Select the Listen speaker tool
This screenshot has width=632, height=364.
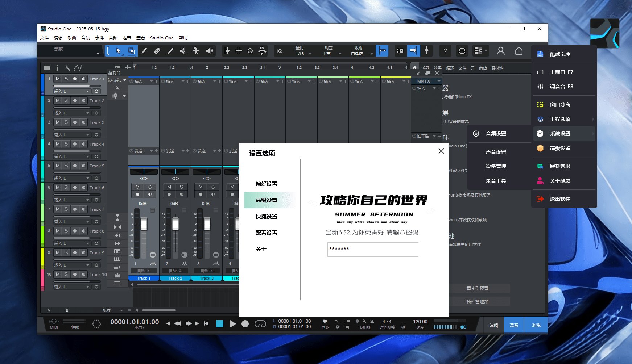(x=209, y=51)
